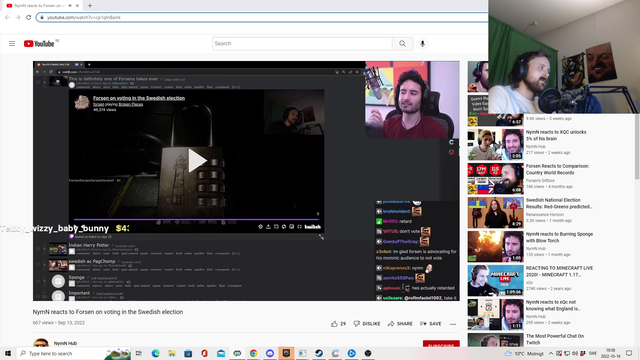Share the video via SHARE button
Screen dimensions: 640x360
pyautogui.click(x=400, y=324)
